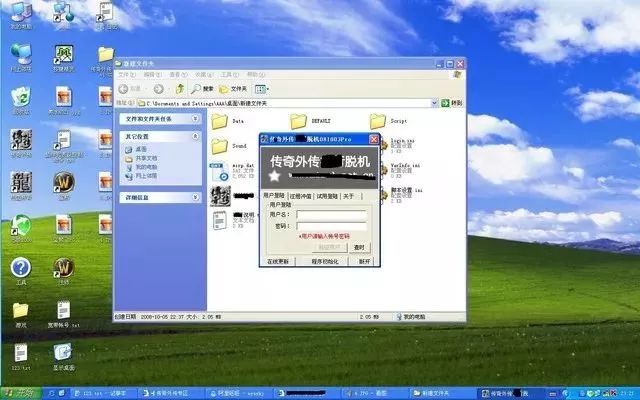Open the Favorites (收藏) menu
This screenshot has height=400, width=640.
coord(204,75)
